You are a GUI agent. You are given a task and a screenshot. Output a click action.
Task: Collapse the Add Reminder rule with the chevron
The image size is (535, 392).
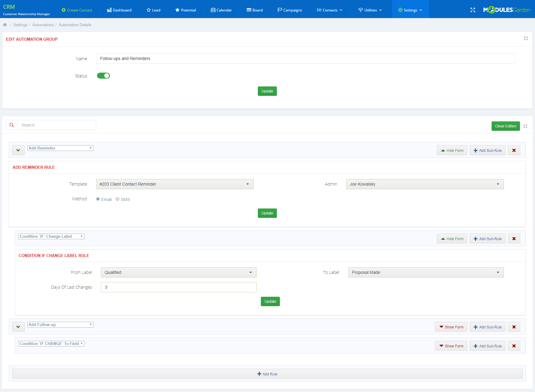point(18,150)
